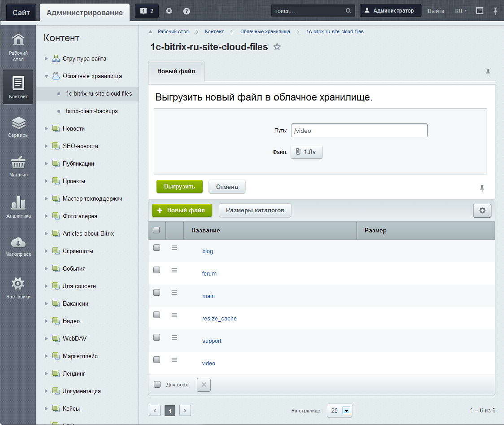Viewport: 504px width, 425px height.
Task: Open the Аналитика bar chart section
Action: pyautogui.click(x=18, y=206)
